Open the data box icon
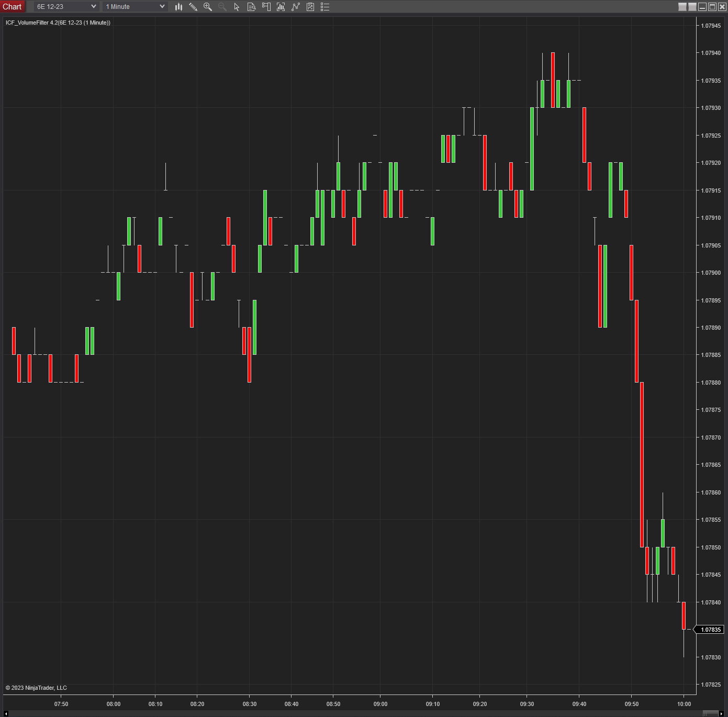The image size is (728, 717). [x=251, y=7]
